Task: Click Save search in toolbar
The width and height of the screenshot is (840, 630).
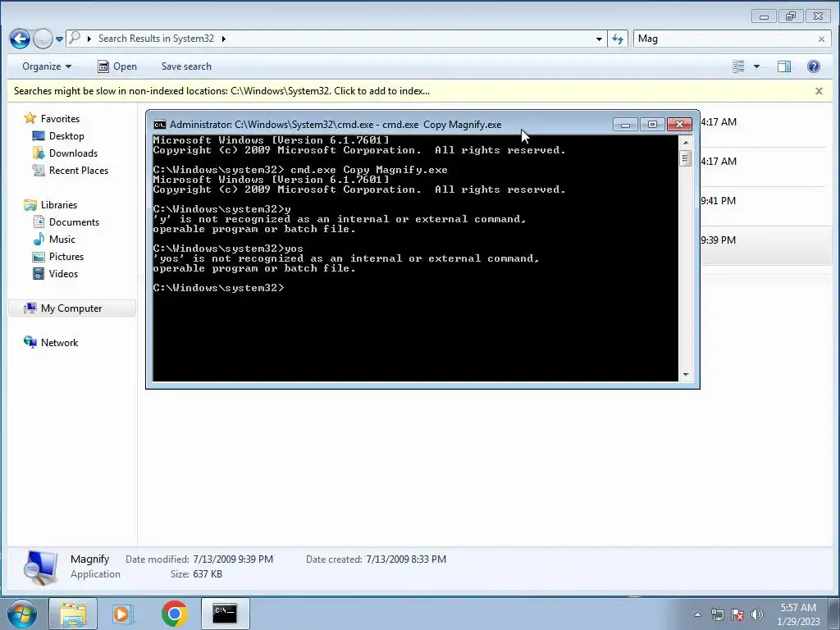Action: pos(186,66)
